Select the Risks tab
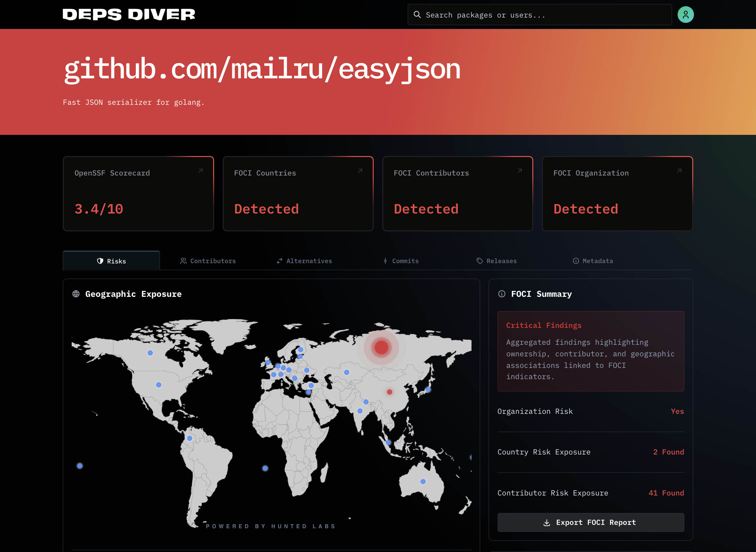Screen dimensions: 756x552 [x=112, y=261]
